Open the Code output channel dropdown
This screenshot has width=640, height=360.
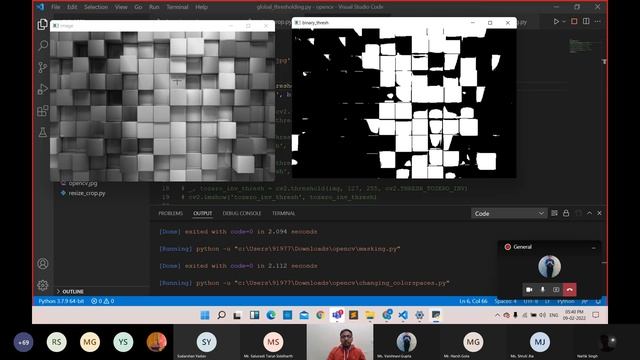click(509, 213)
